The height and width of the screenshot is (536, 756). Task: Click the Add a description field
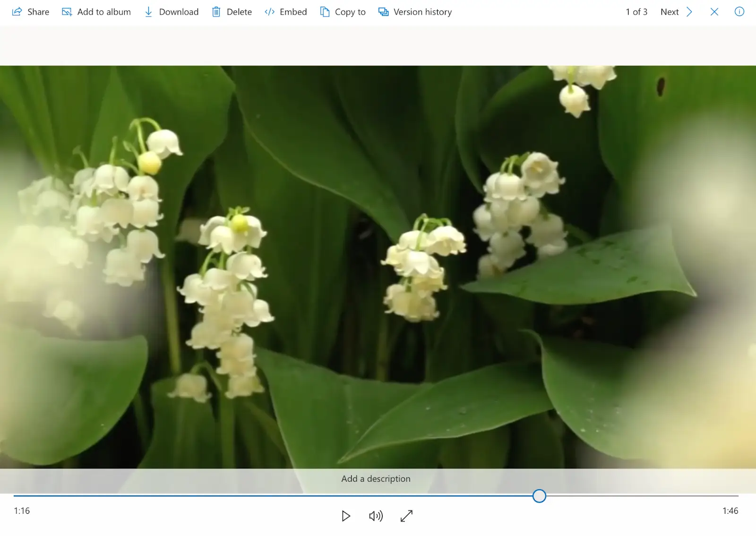coord(376,478)
